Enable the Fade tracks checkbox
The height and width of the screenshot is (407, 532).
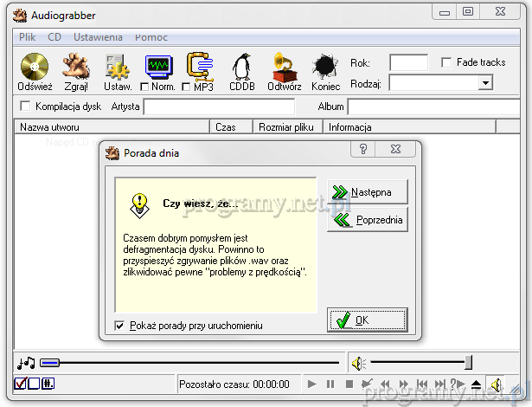coord(446,62)
